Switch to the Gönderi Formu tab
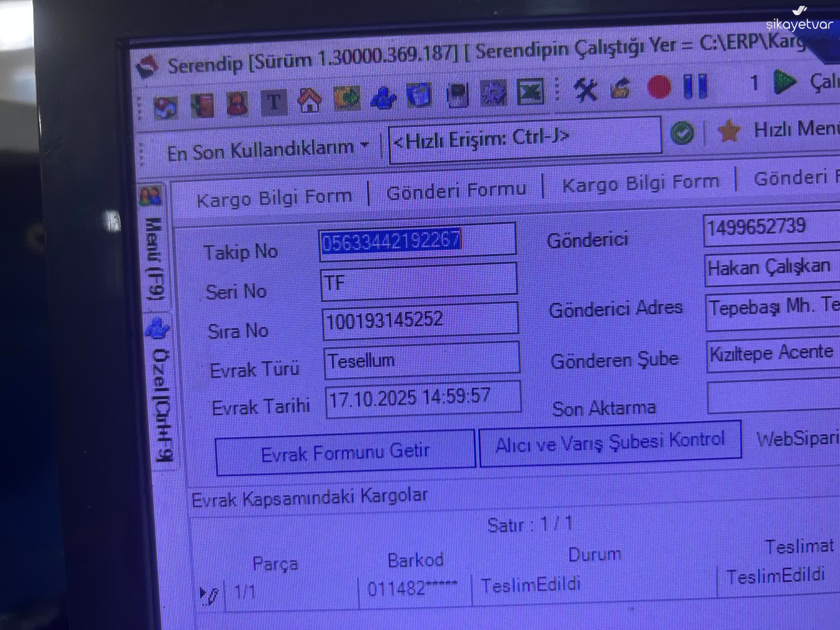840x630 pixels. 456,191
